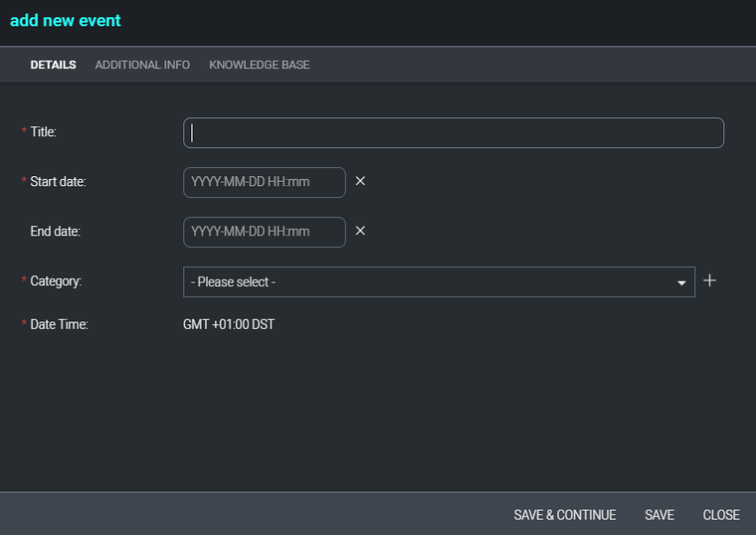Screen dimensions: 756x535
Task: Click the 'add new event' dialog heading
Action: tap(65, 20)
